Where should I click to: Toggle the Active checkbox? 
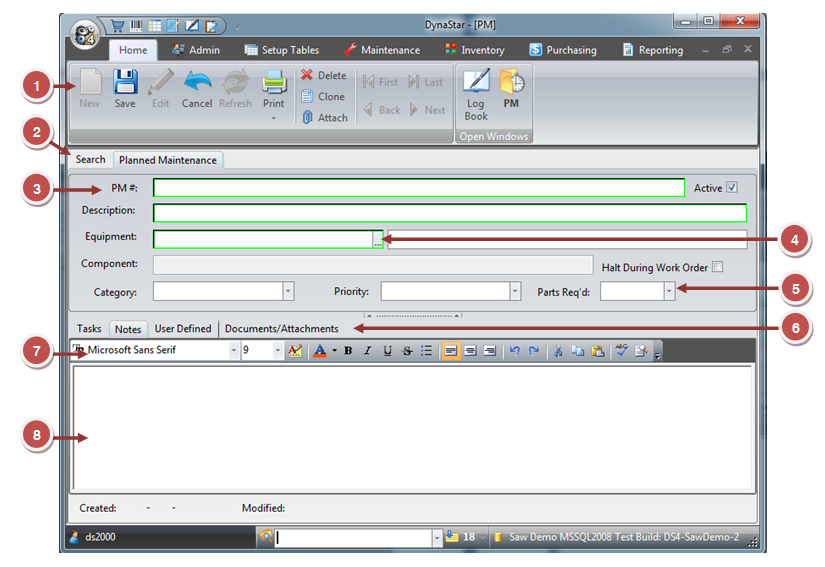(x=732, y=187)
